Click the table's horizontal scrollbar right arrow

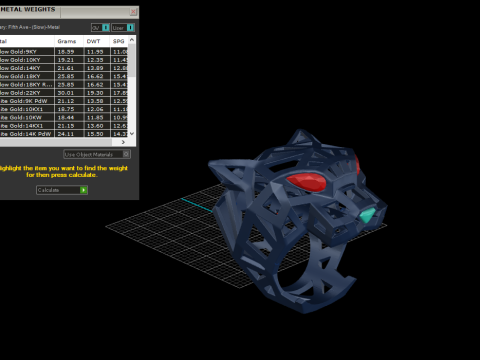(123, 142)
